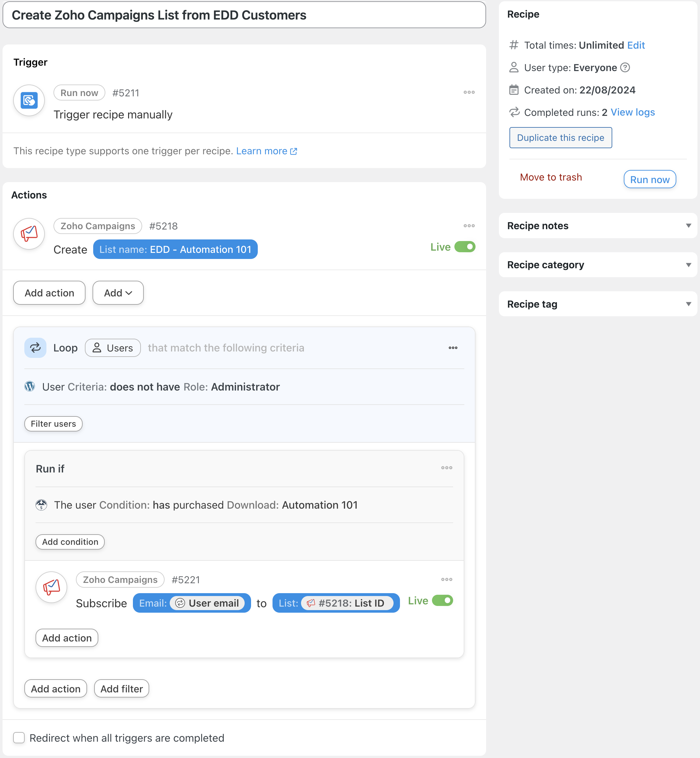
Task: Click the recipe title input field
Action: coord(244,15)
